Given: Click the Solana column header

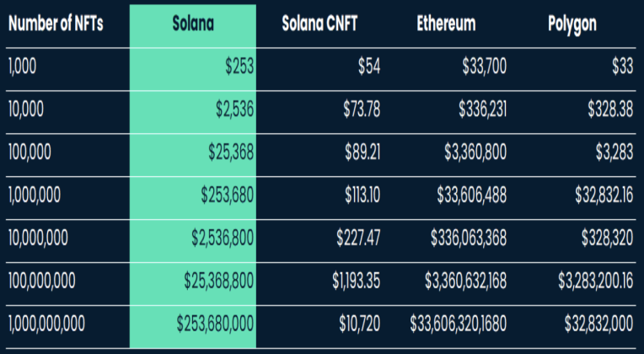Looking at the screenshot, I should [x=193, y=24].
